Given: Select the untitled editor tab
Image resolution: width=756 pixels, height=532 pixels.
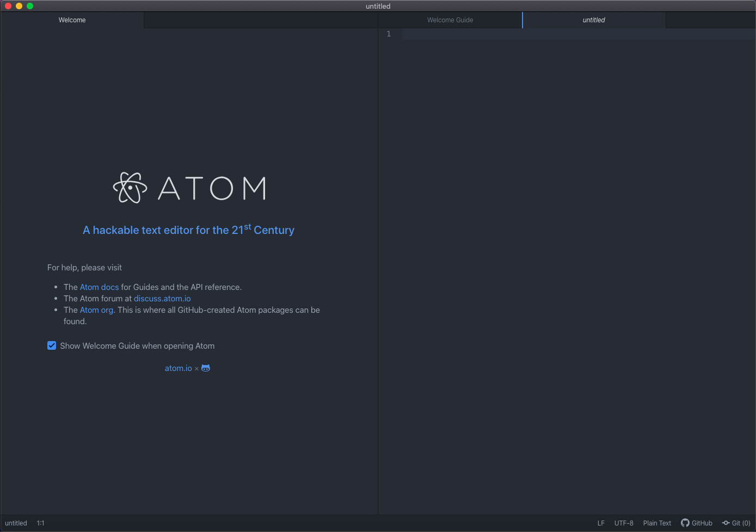Looking at the screenshot, I should (x=593, y=20).
